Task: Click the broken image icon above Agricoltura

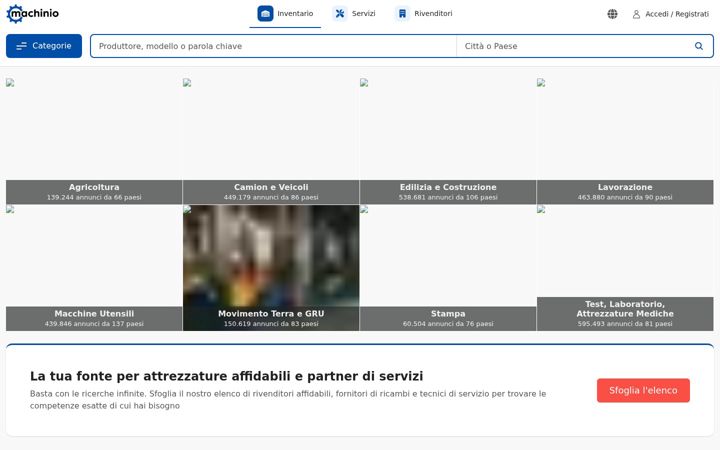Action: point(10,83)
